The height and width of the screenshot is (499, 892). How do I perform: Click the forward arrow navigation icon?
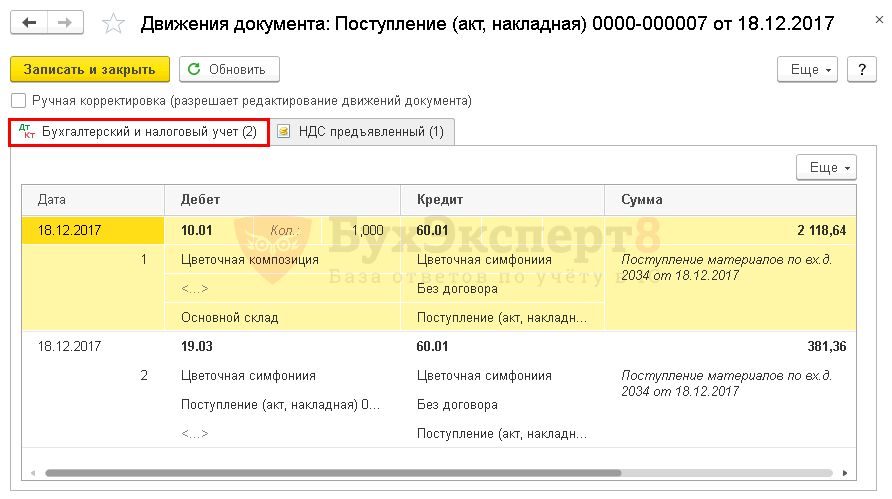[x=65, y=23]
